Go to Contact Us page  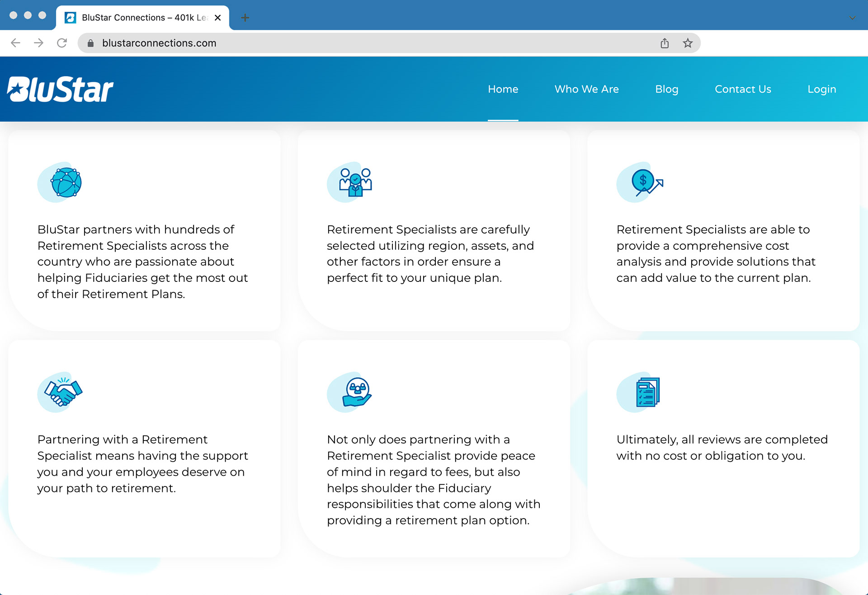pos(743,89)
